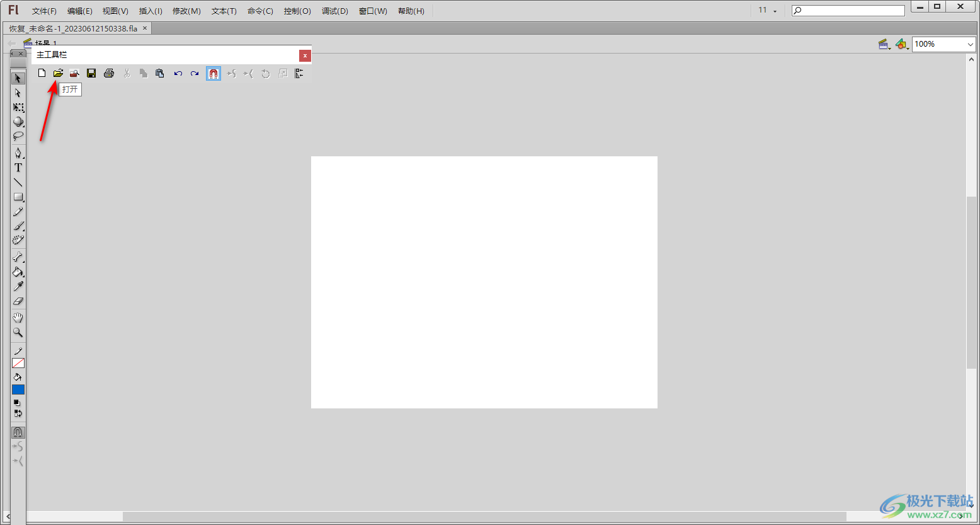Click the Undo arrow in main toolbar
The height and width of the screenshot is (525, 980).
178,74
